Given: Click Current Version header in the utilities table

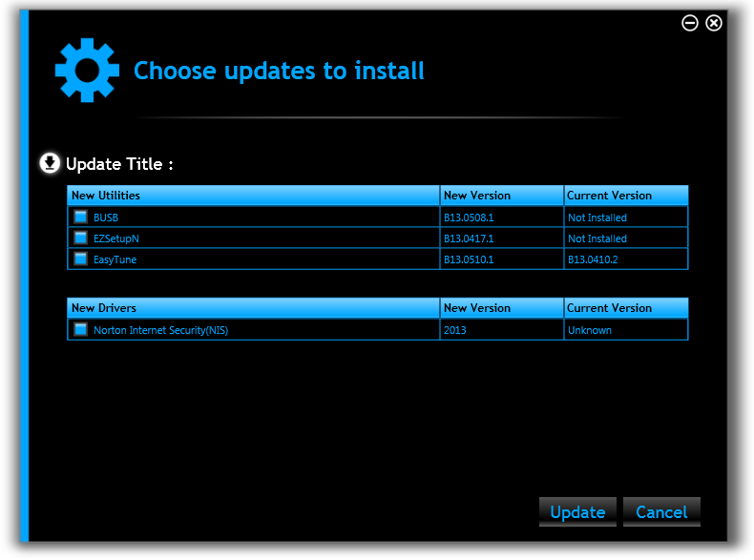Looking at the screenshot, I should 626,196.
